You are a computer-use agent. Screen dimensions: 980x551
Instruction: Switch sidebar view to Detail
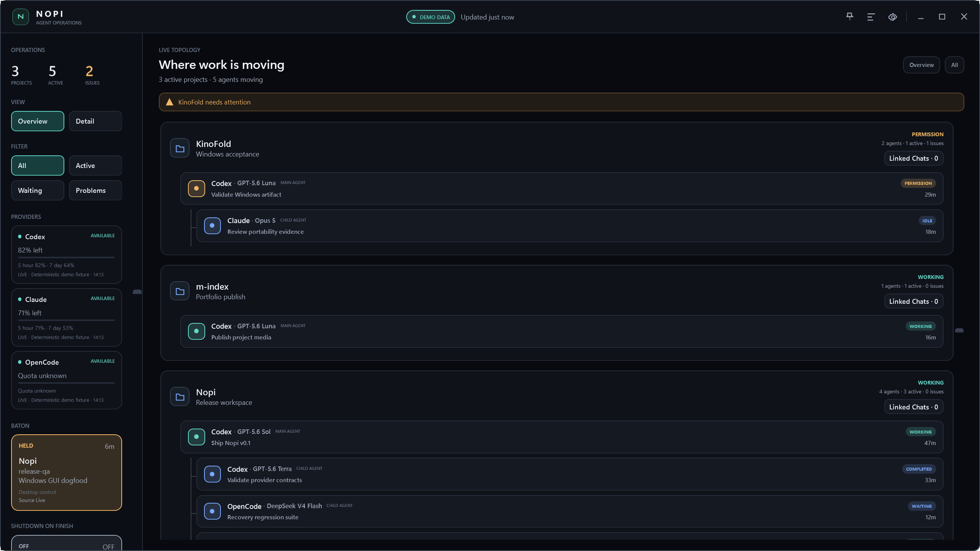click(x=95, y=121)
